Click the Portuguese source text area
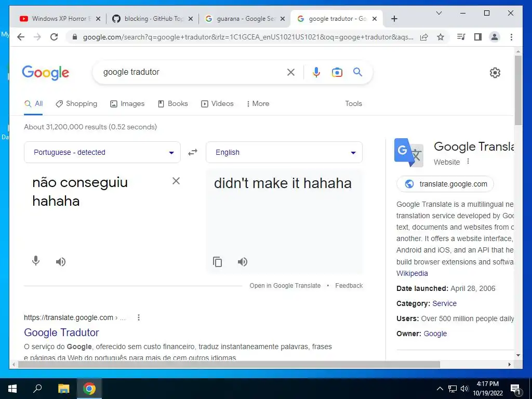The image size is (532, 399). pyautogui.click(x=98, y=192)
